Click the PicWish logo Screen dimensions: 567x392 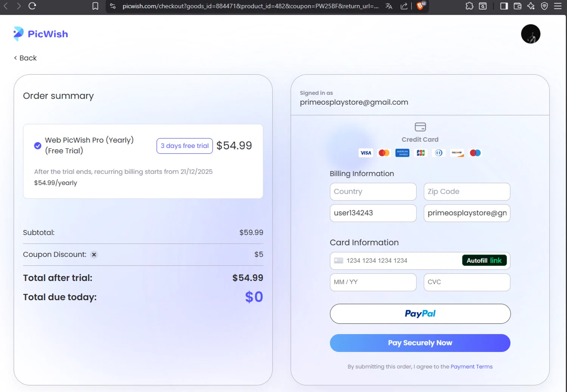click(40, 34)
